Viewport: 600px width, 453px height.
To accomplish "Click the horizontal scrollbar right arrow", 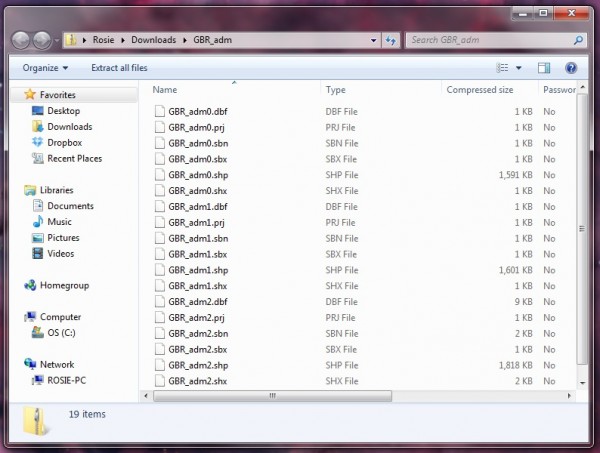I will pyautogui.click(x=569, y=396).
